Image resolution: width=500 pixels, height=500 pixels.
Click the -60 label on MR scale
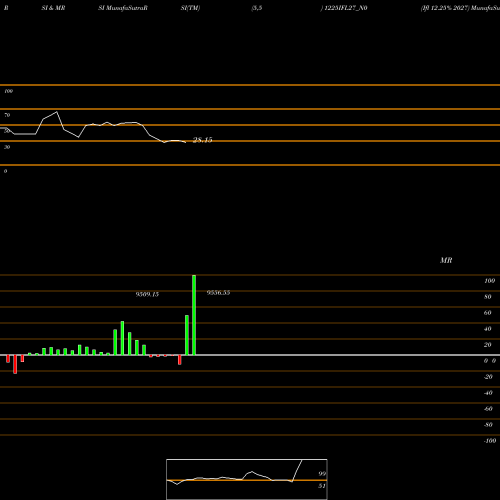point(488,409)
